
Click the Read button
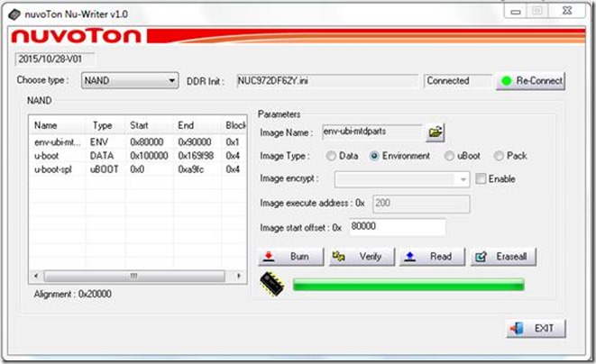tap(432, 257)
